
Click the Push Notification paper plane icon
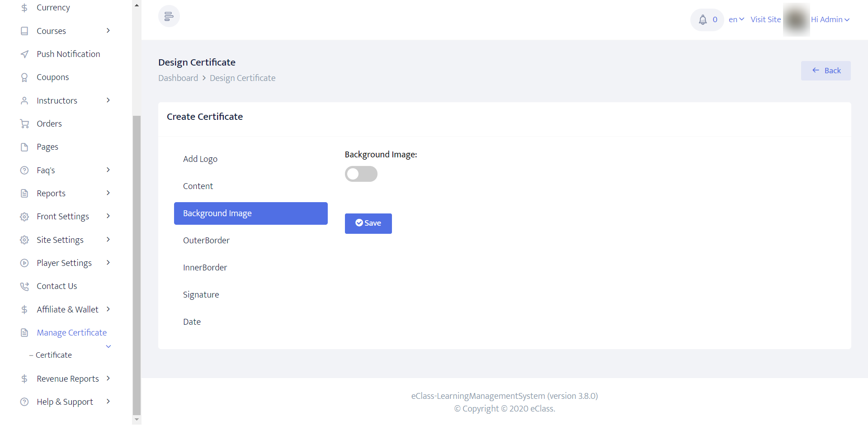point(24,54)
